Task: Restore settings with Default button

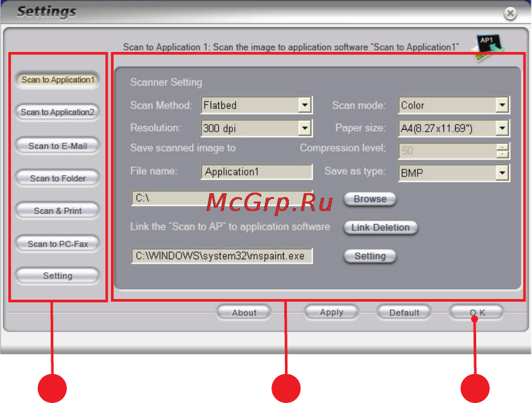Action: (x=404, y=313)
